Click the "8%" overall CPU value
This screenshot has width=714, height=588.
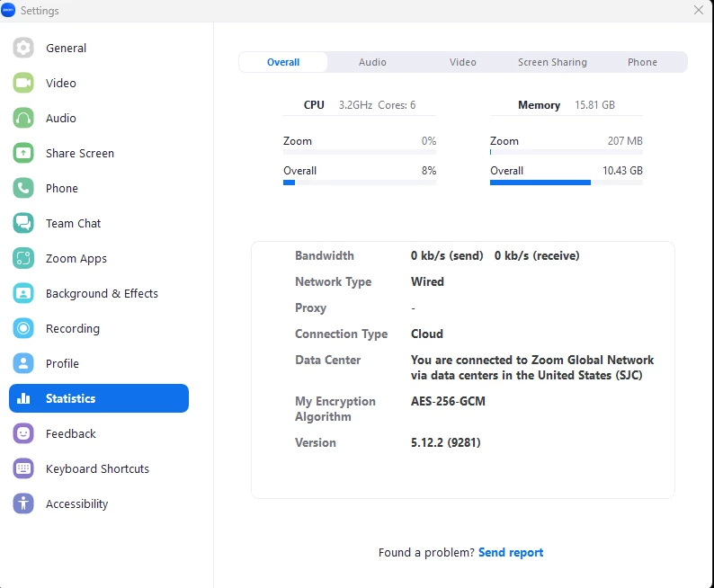click(429, 171)
